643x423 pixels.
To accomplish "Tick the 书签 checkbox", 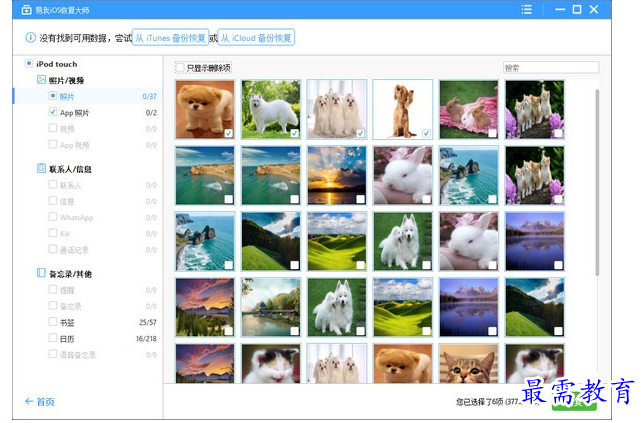I will pyautogui.click(x=52, y=321).
